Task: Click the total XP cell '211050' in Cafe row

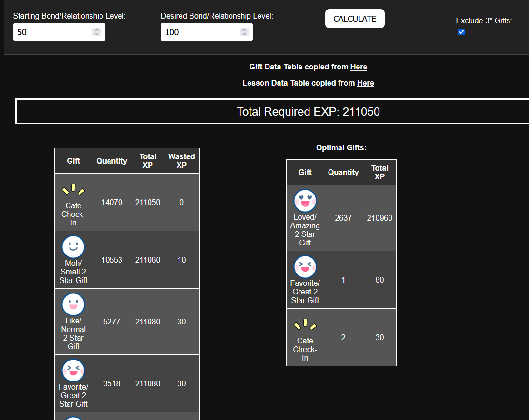Action: click(x=148, y=202)
